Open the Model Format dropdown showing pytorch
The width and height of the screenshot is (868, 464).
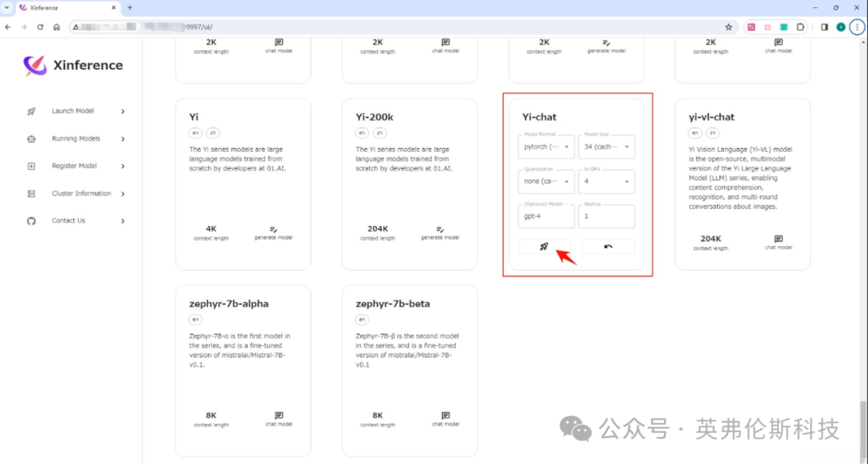(x=547, y=146)
